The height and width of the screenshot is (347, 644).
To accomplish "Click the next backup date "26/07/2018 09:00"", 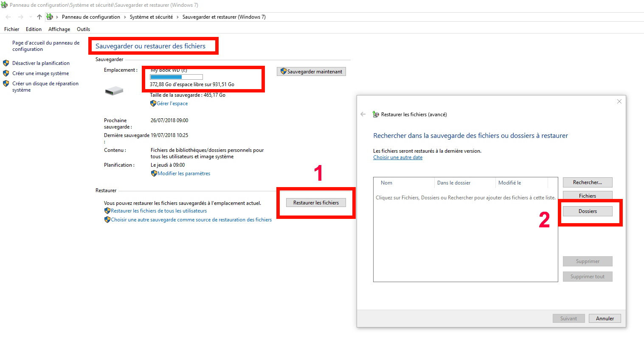I will pos(169,120).
